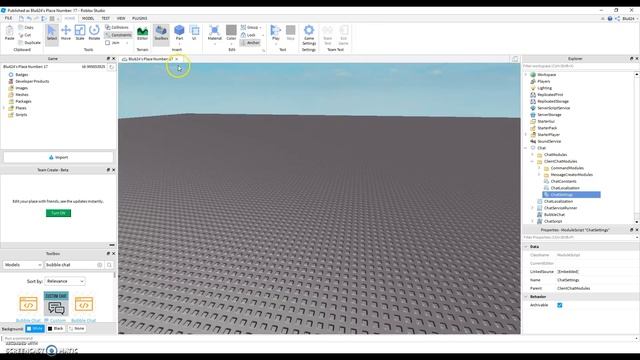The image size is (640, 360).
Task: Collapse the Behavior properties section
Action: (526, 297)
